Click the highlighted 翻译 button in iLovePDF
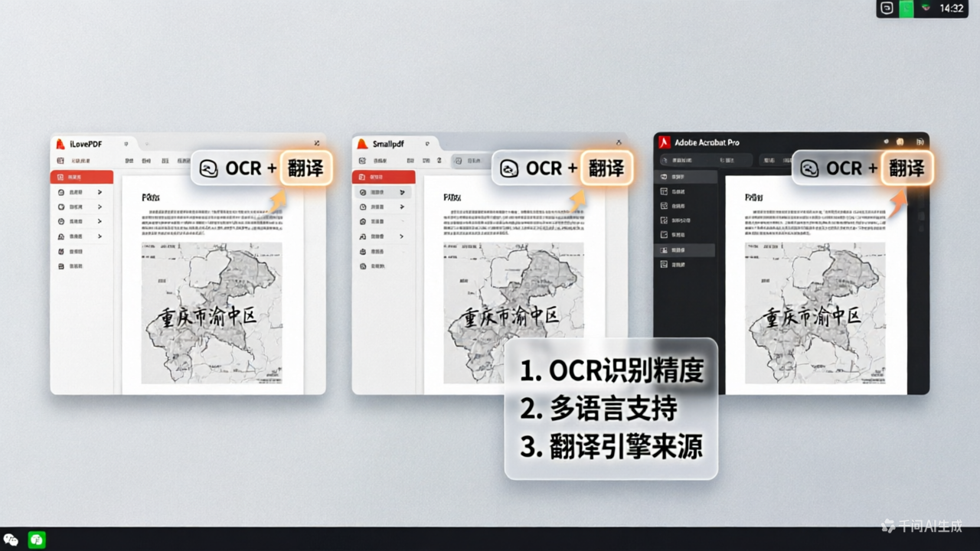Viewport: 980px width, 551px height. coord(305,168)
